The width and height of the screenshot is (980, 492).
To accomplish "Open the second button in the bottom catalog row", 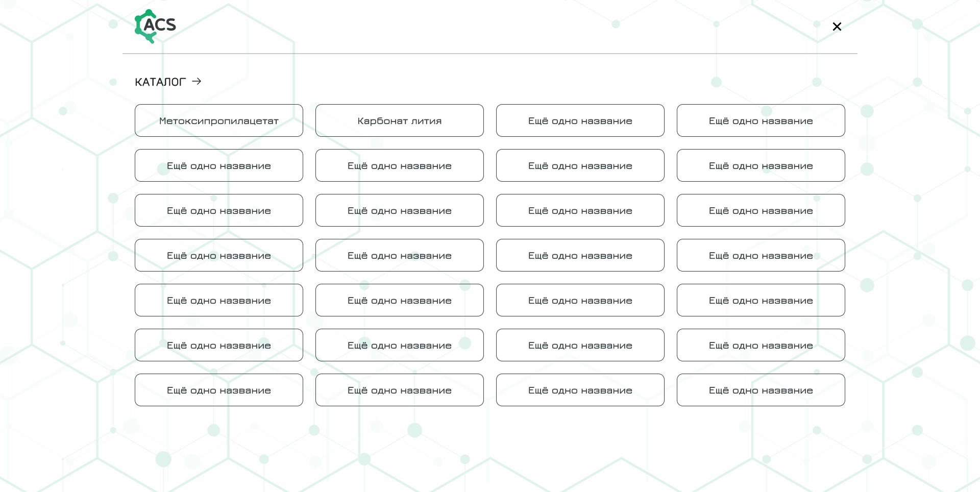I will [399, 390].
